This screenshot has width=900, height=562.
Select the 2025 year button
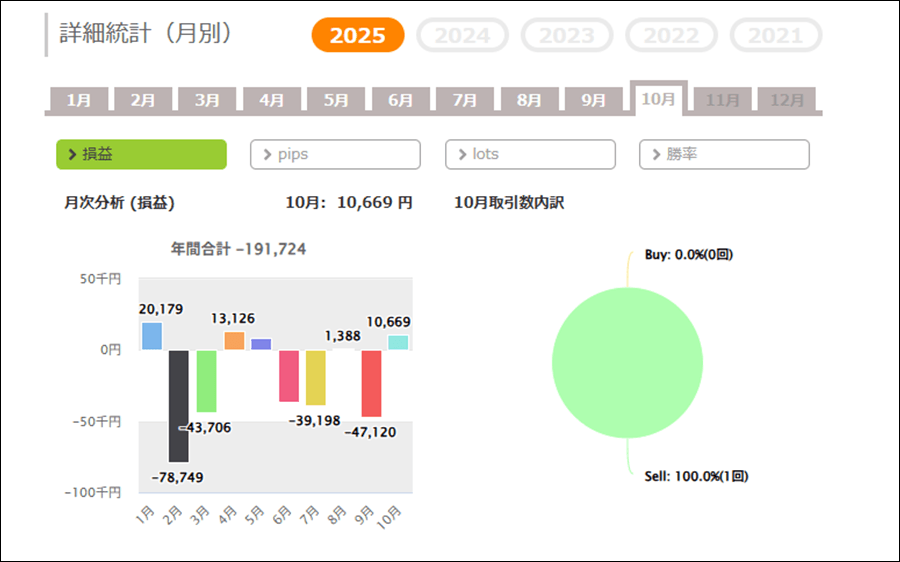click(357, 36)
